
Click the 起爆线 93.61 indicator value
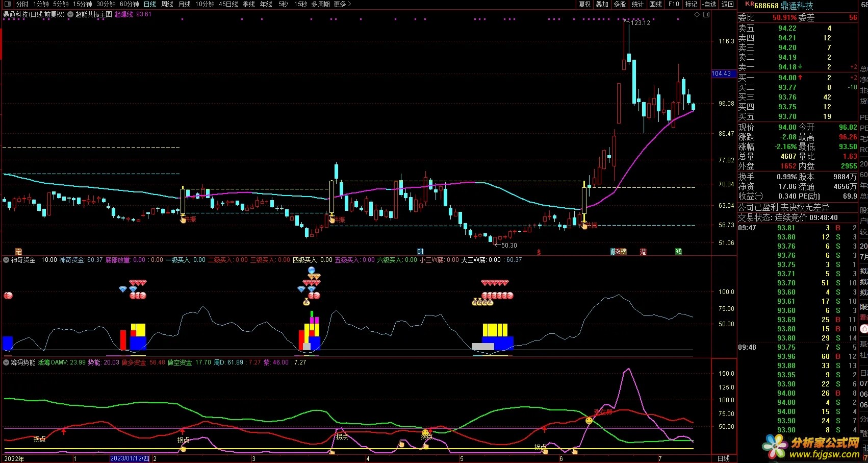(133, 15)
